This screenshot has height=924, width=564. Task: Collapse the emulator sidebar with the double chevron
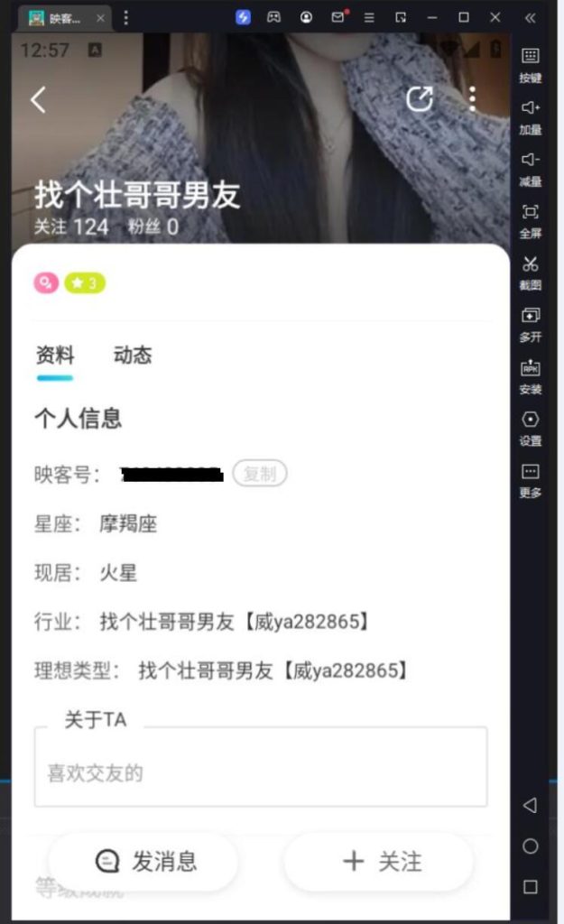point(530,18)
